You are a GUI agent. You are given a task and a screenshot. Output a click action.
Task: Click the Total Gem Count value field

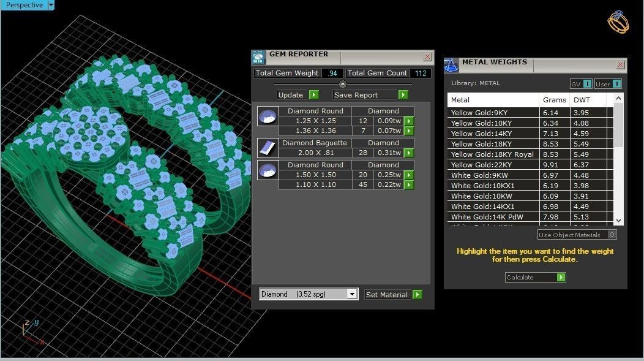(421, 73)
